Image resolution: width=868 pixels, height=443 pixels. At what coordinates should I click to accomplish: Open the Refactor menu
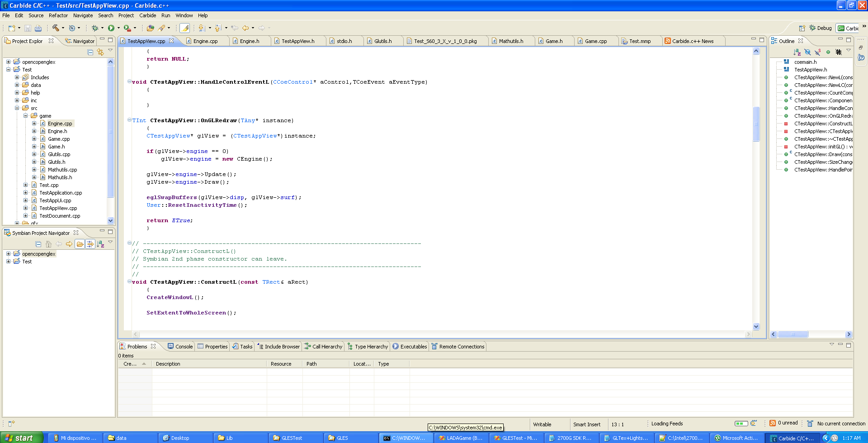click(58, 15)
